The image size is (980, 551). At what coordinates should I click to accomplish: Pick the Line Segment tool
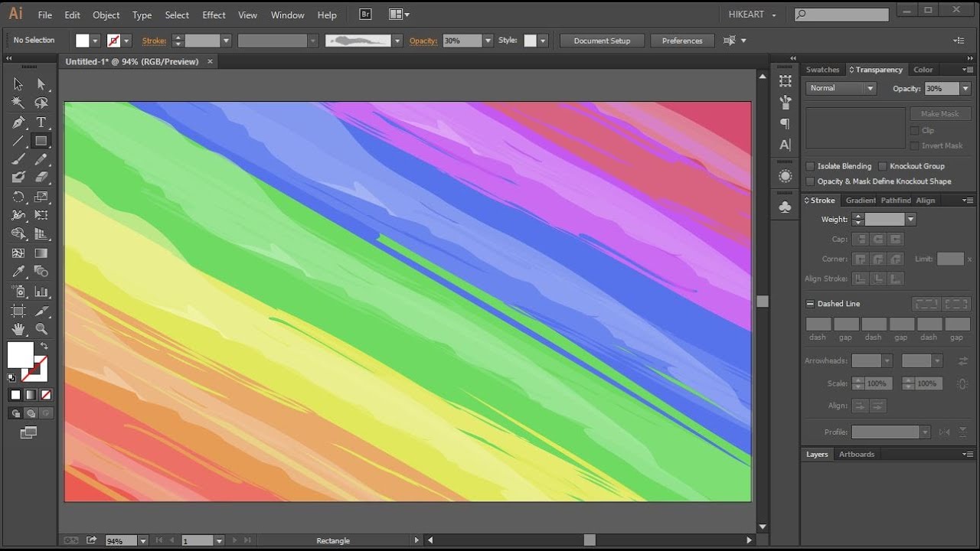18,141
